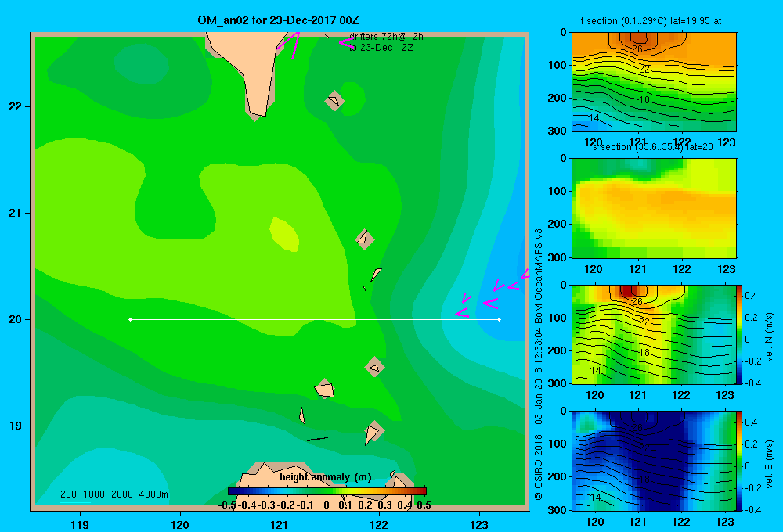
Task: Click the "26" contour label in the temperature section
Action: (637, 49)
